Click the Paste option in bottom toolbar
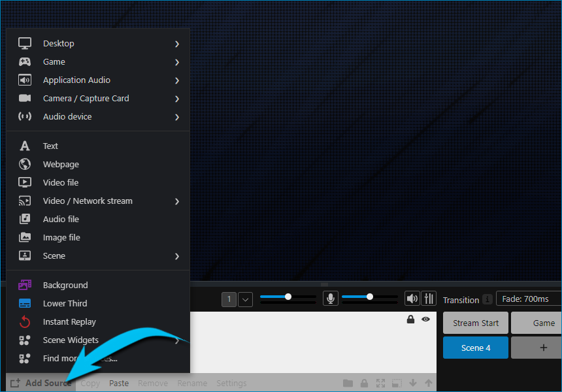The image size is (562, 392). [118, 383]
